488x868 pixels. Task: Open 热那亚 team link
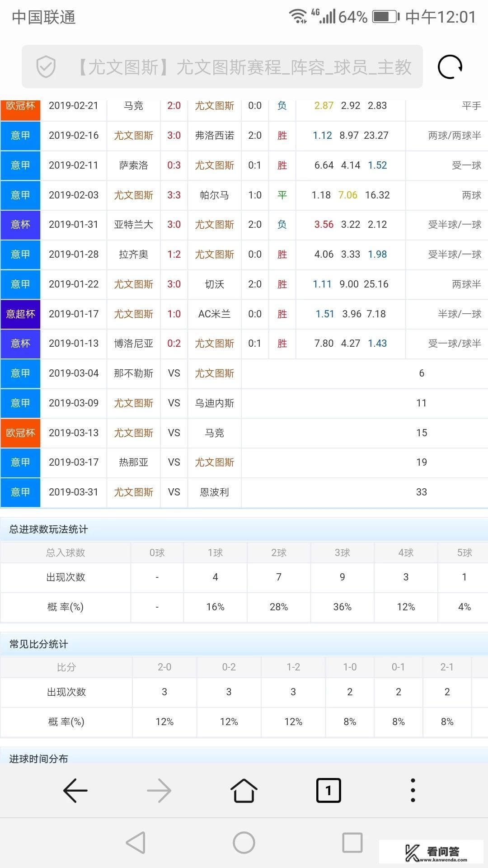click(133, 462)
